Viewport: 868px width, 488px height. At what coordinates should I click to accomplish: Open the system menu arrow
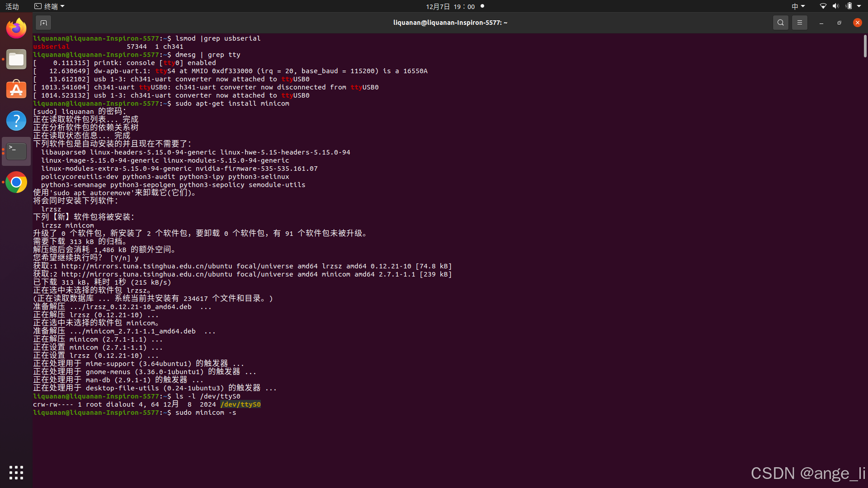tap(859, 6)
